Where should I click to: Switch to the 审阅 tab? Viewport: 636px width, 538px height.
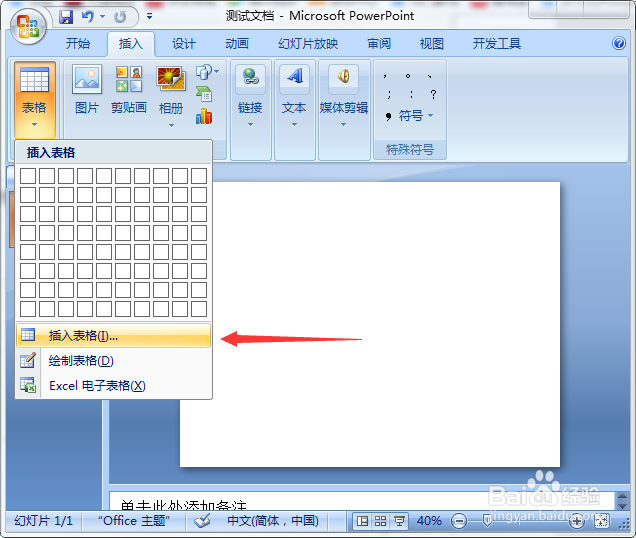379,43
